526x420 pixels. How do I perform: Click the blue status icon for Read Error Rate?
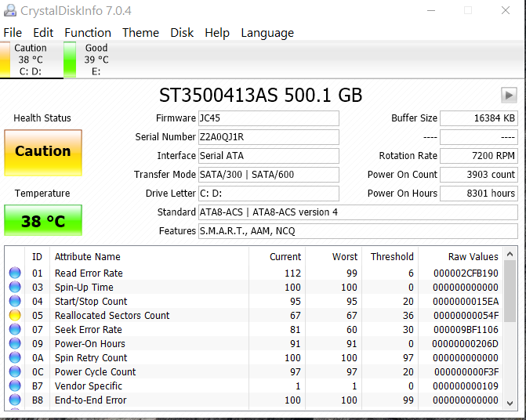click(x=15, y=273)
